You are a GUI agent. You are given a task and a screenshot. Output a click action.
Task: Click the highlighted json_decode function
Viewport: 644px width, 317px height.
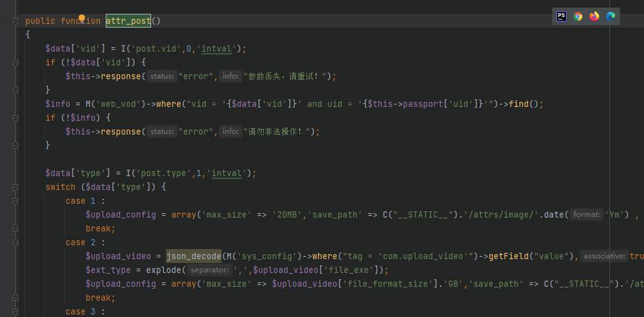coord(194,257)
